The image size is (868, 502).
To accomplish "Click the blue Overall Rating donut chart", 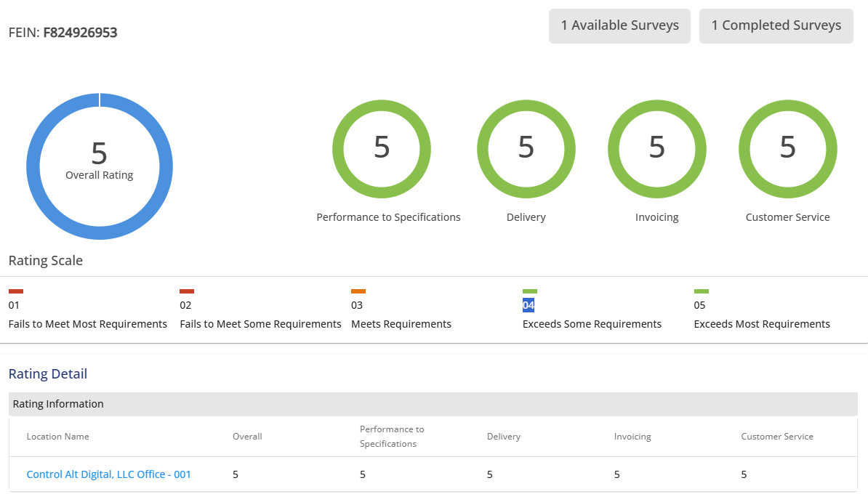I will pos(100,166).
